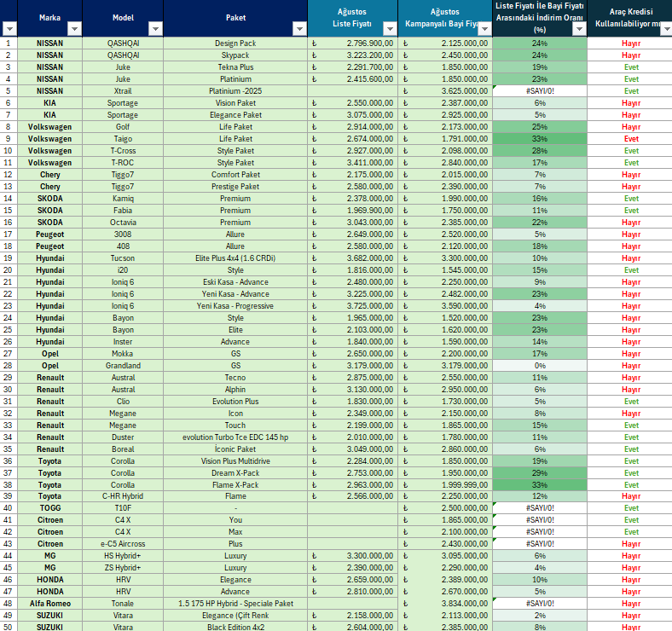Click the 0% discount cell for Grandland

[x=540, y=366]
